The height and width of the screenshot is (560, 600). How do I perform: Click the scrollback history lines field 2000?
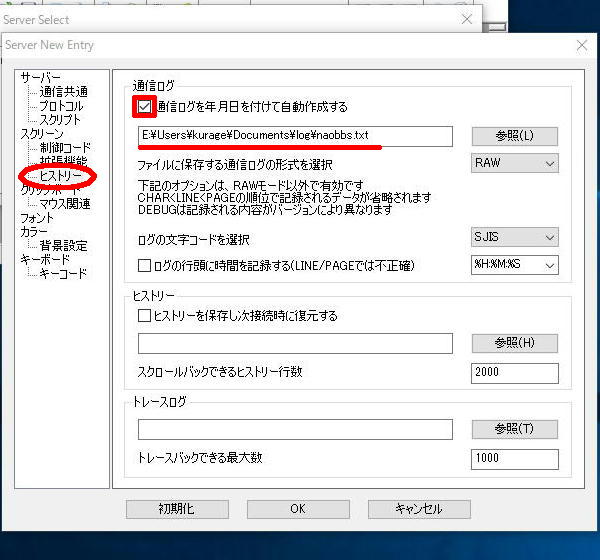(x=515, y=373)
